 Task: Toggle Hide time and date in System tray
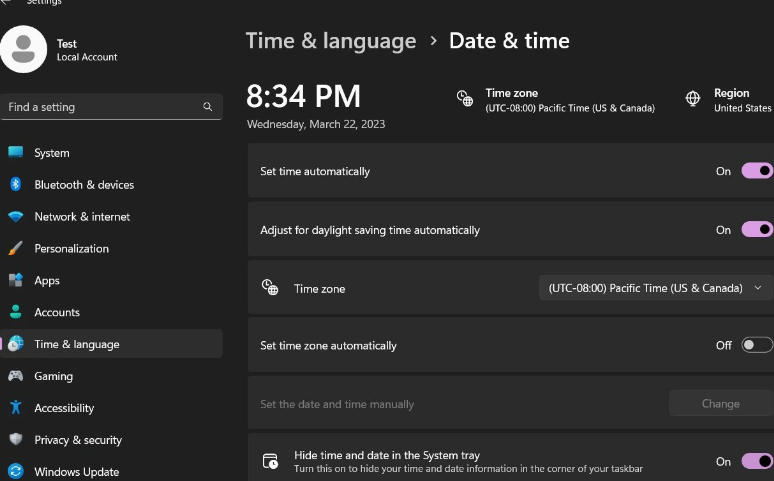coord(756,461)
